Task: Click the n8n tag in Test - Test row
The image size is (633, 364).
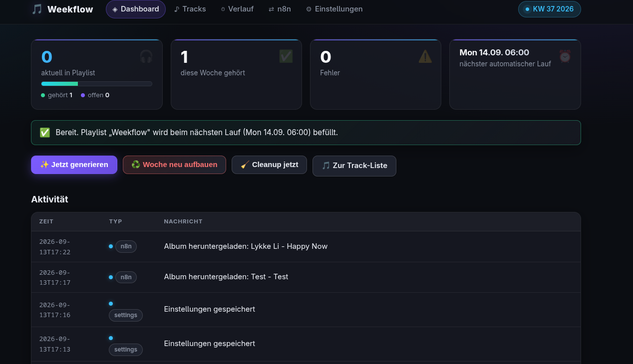Action: coord(126,277)
